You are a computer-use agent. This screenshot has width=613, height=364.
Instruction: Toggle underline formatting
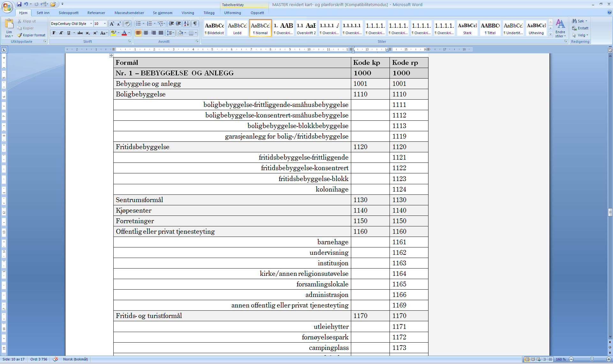[69, 33]
